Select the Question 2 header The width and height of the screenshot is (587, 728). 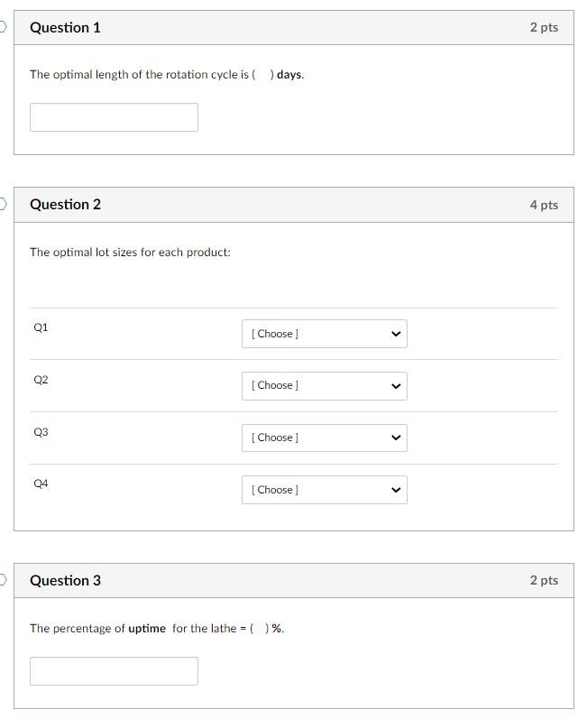click(x=64, y=204)
